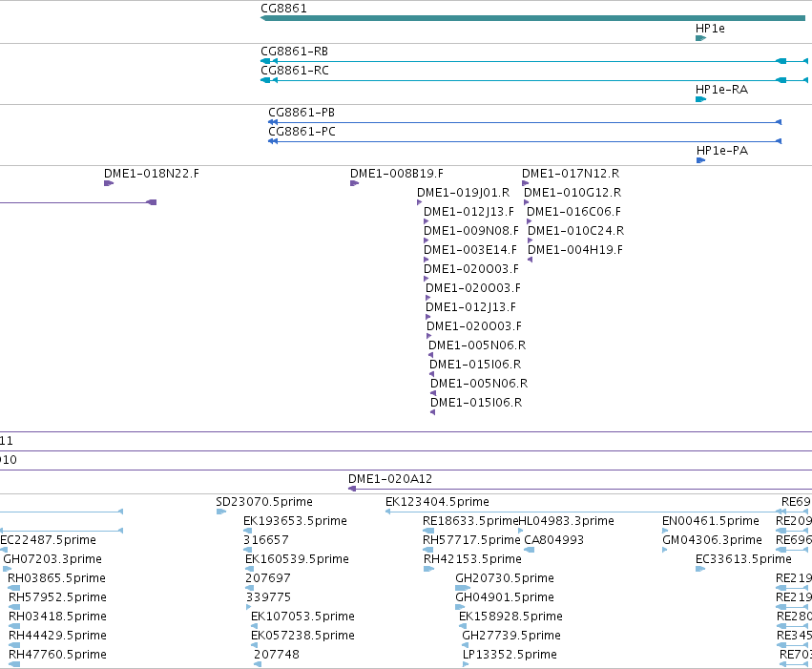This screenshot has height=669, width=812.
Task: Click the DME1-004H19.F feature label
Action: 575,250
